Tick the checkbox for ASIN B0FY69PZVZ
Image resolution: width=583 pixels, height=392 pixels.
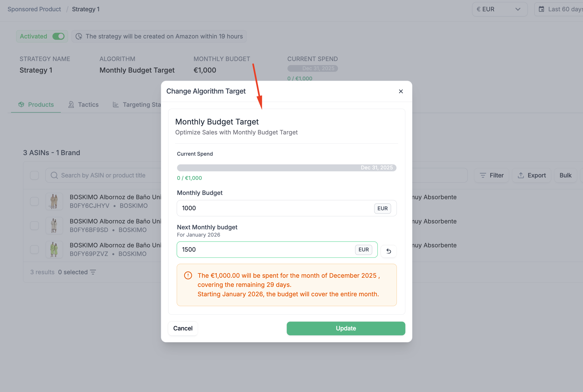[34, 250]
